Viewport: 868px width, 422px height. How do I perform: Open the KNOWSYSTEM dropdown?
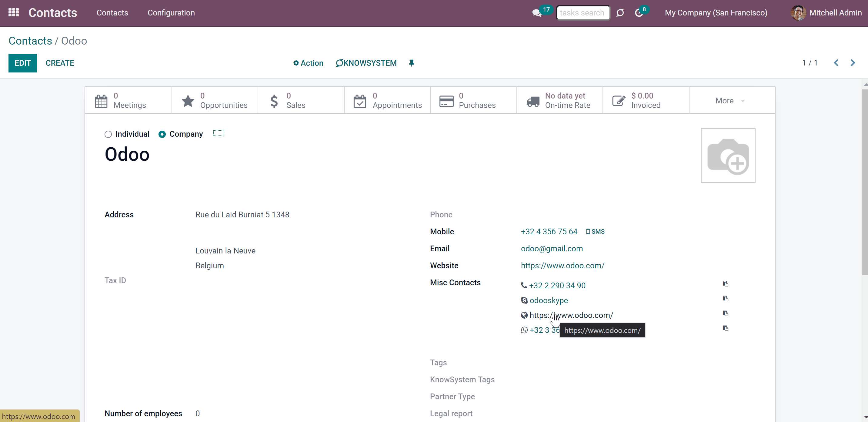366,63
